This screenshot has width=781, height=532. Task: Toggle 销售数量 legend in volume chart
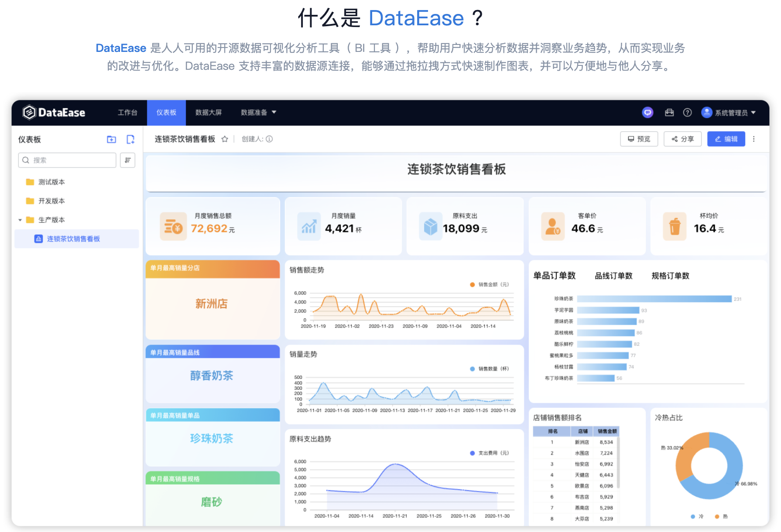(x=490, y=369)
